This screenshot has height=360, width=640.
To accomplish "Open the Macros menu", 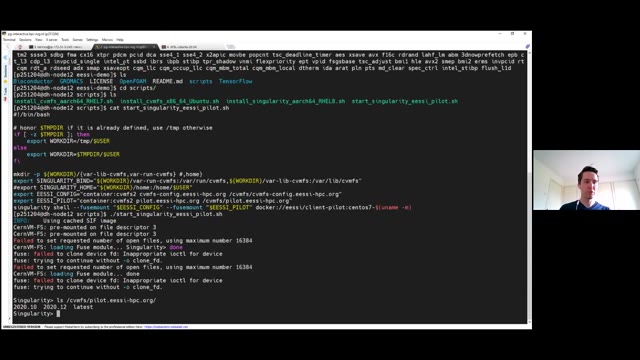I will (107, 40).
